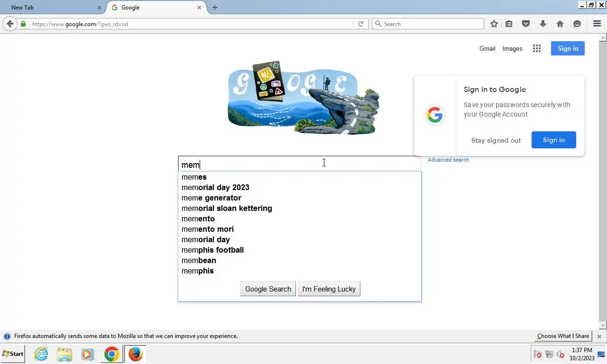Close the Google tab

tap(199, 8)
